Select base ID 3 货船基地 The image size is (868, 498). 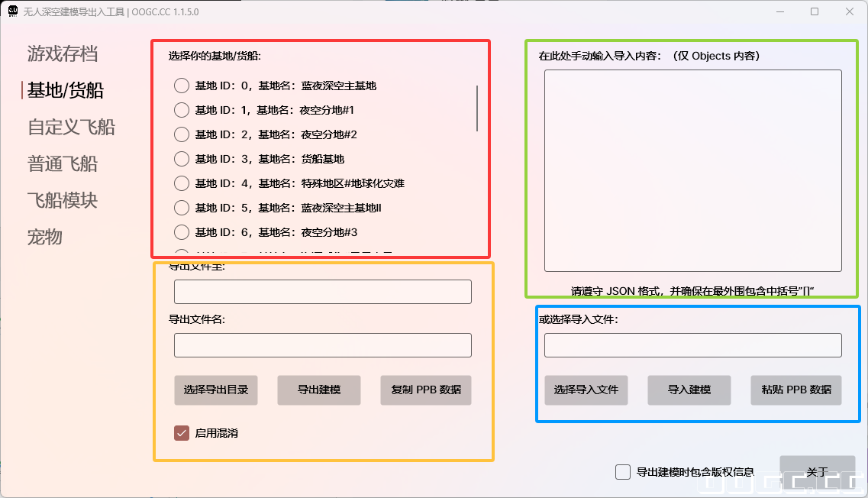pos(181,159)
